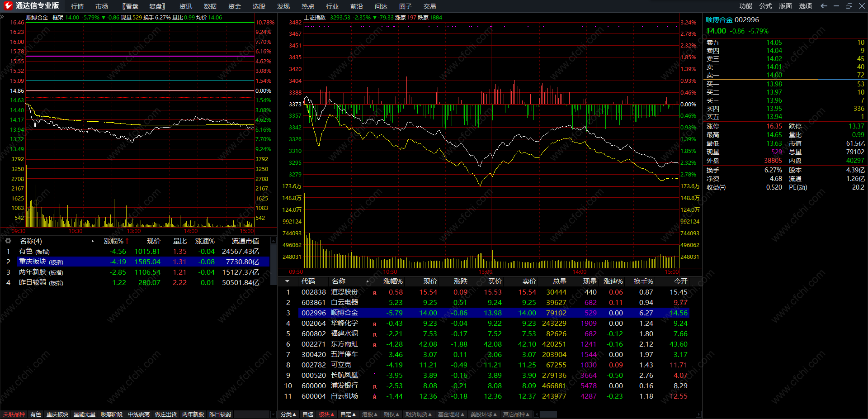Expand the 分类 category tab menu
868x419 pixels.
tap(288, 414)
